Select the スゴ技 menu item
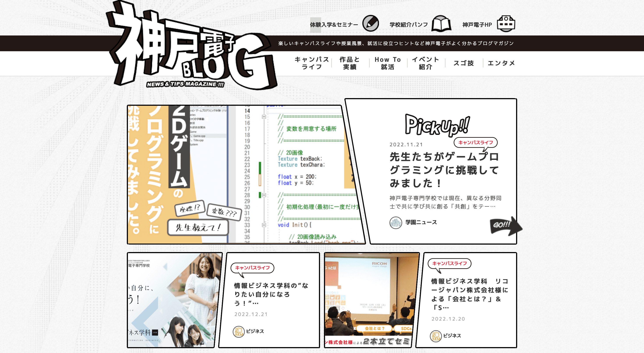This screenshot has height=353, width=644. pyautogui.click(x=464, y=63)
